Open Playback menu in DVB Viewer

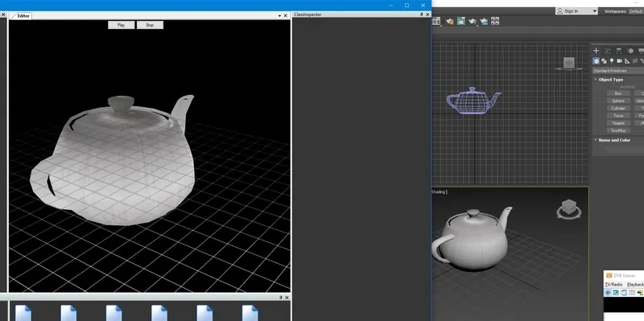635,285
